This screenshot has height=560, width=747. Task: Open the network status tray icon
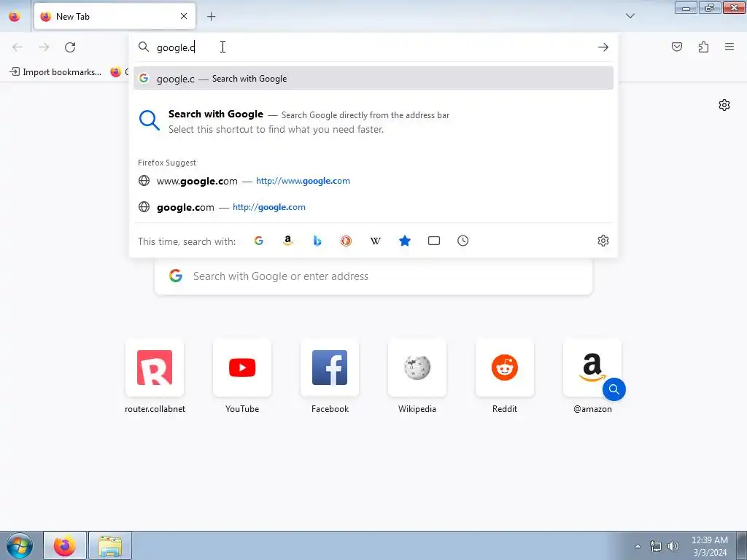point(656,546)
